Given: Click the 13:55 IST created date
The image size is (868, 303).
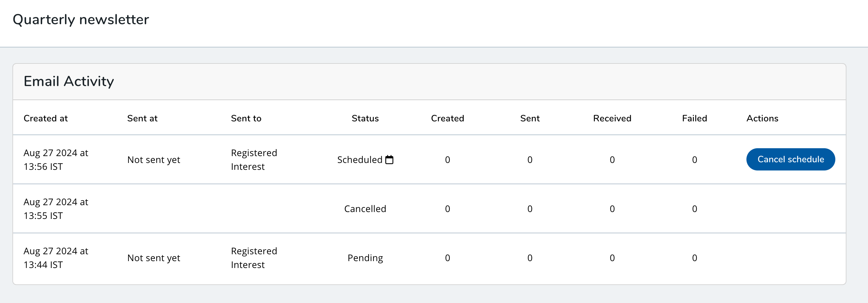Looking at the screenshot, I should pyautogui.click(x=56, y=209).
